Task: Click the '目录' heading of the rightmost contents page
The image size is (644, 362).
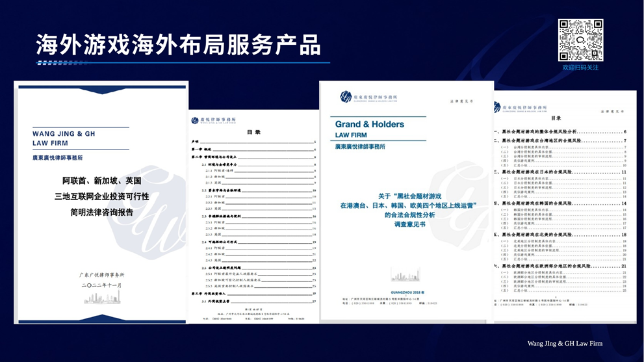Action: [556, 118]
